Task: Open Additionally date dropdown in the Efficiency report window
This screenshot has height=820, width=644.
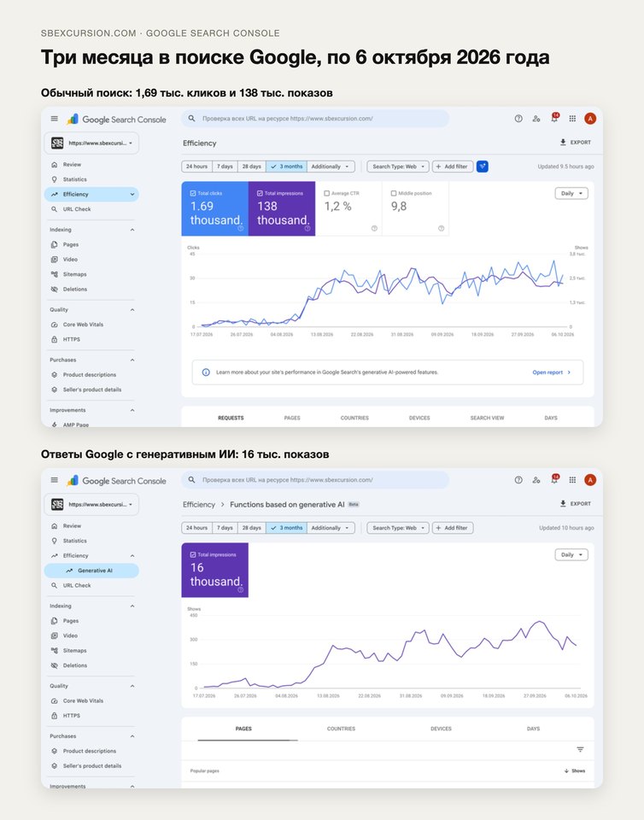Action: tap(331, 167)
